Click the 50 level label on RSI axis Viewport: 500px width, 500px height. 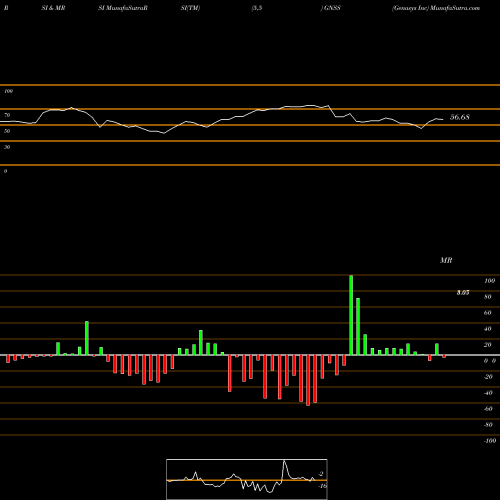[7, 131]
